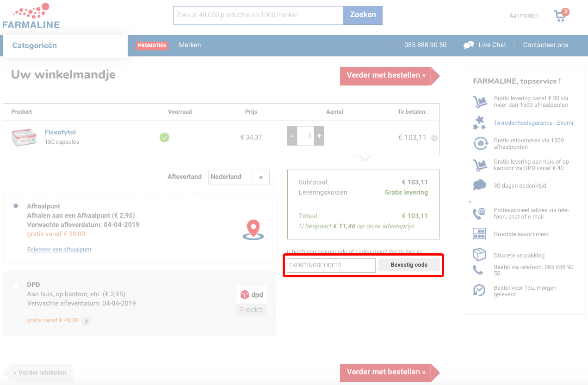
Task: Click the gratis vanaf € 30,00 text
Action: tap(56, 234)
